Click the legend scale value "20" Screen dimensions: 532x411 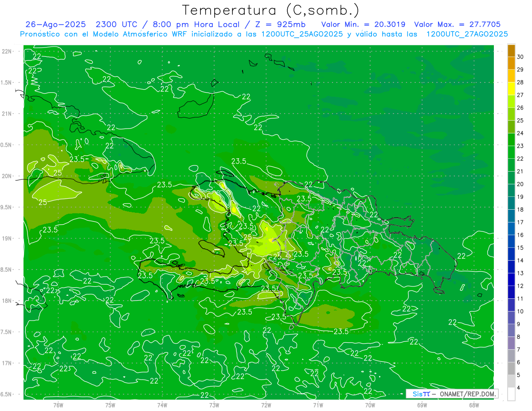coord(521,184)
